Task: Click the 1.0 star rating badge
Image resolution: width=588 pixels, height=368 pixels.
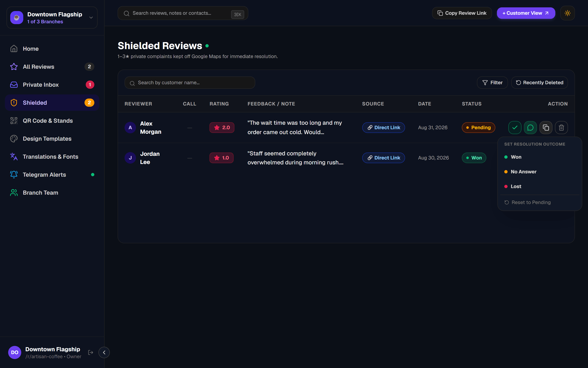Action: point(221,158)
